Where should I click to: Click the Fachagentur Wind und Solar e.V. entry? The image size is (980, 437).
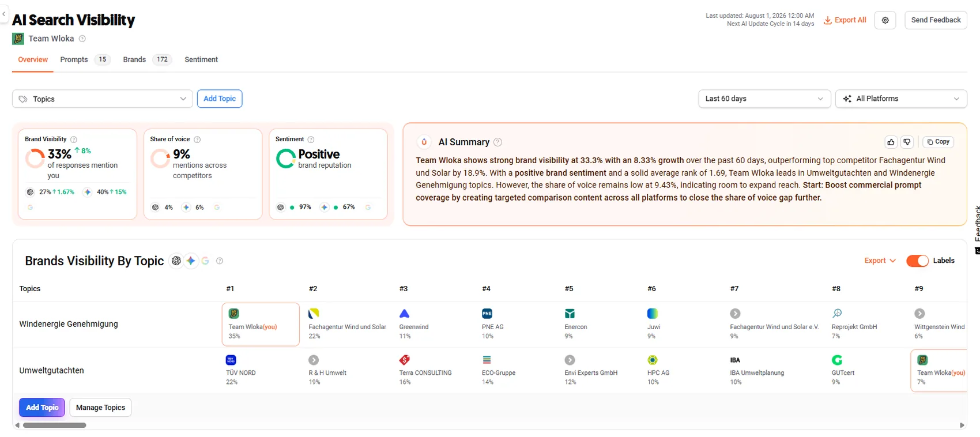click(x=774, y=325)
